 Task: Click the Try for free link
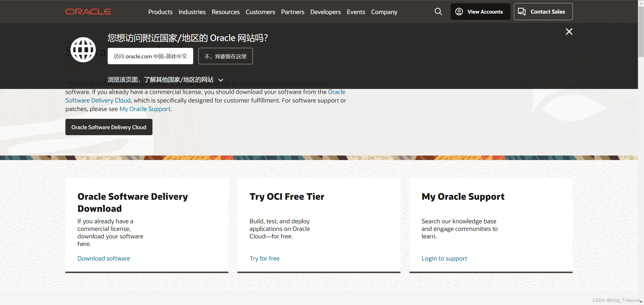coord(264,258)
